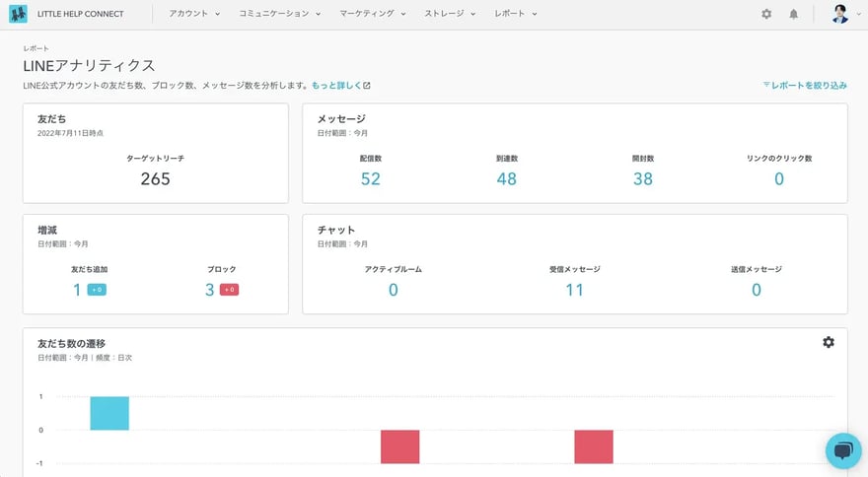Viewport: 868px width, 477px height.
Task: Open notifications bell icon
Action: (x=794, y=14)
